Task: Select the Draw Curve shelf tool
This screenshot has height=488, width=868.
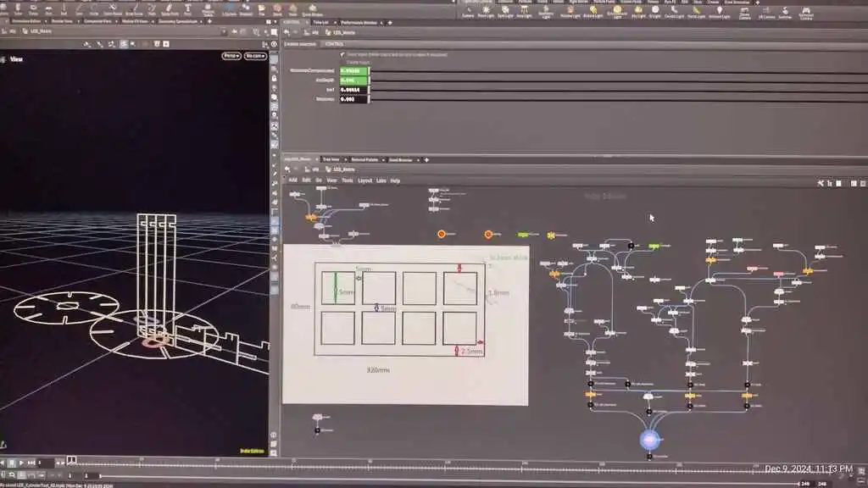Action: click(134, 10)
